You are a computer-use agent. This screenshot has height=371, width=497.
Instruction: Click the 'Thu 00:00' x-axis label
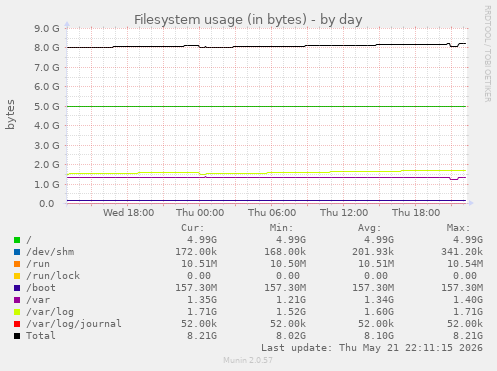click(x=200, y=213)
